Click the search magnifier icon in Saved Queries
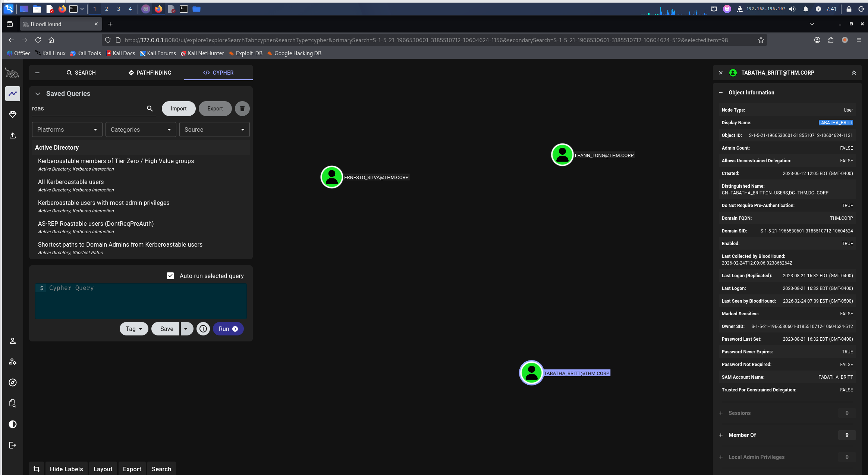Viewport: 868px width, 475px height. [x=150, y=109]
